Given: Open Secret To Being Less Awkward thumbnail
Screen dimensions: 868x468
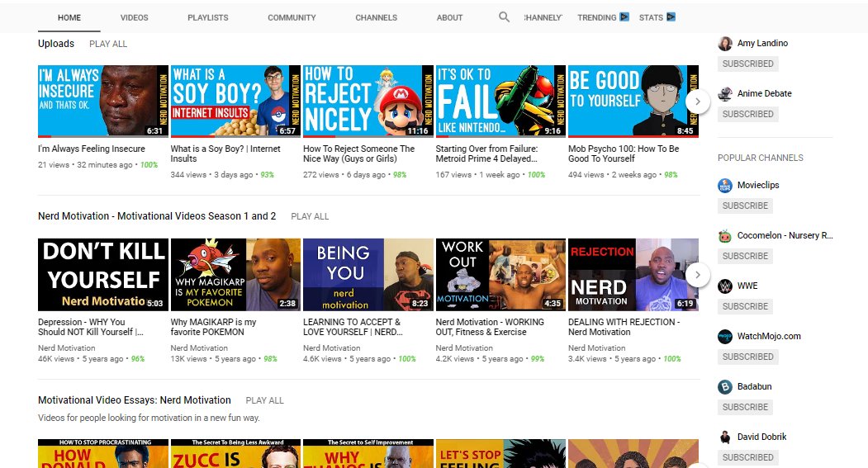Looking at the screenshot, I should (236, 454).
